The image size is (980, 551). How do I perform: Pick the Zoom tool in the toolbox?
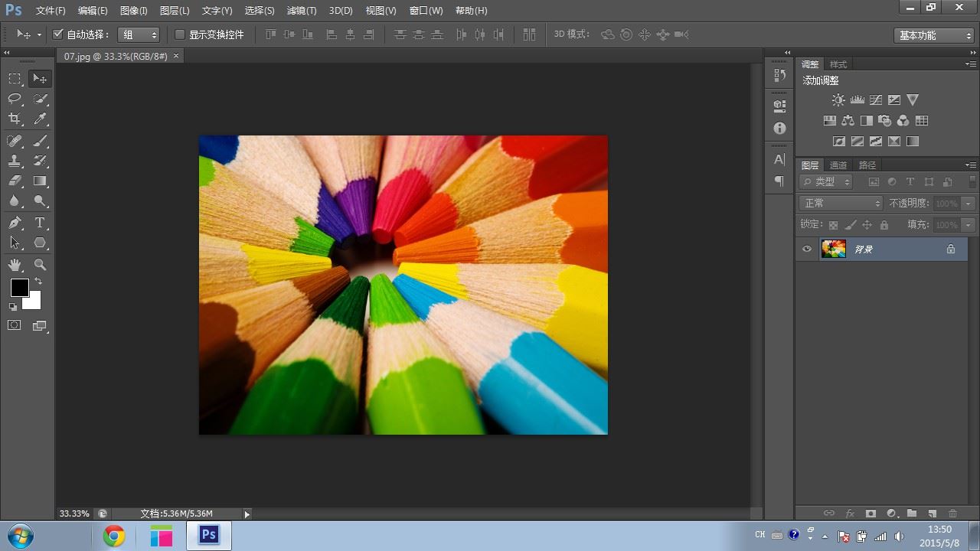click(40, 265)
